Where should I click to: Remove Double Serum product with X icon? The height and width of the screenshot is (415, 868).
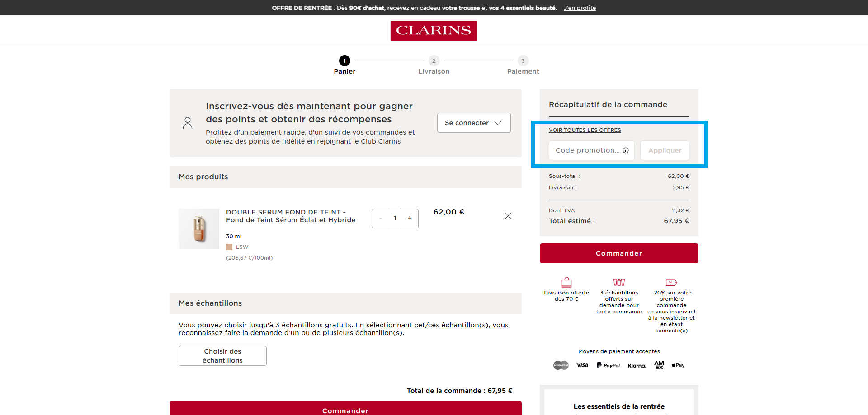click(508, 216)
